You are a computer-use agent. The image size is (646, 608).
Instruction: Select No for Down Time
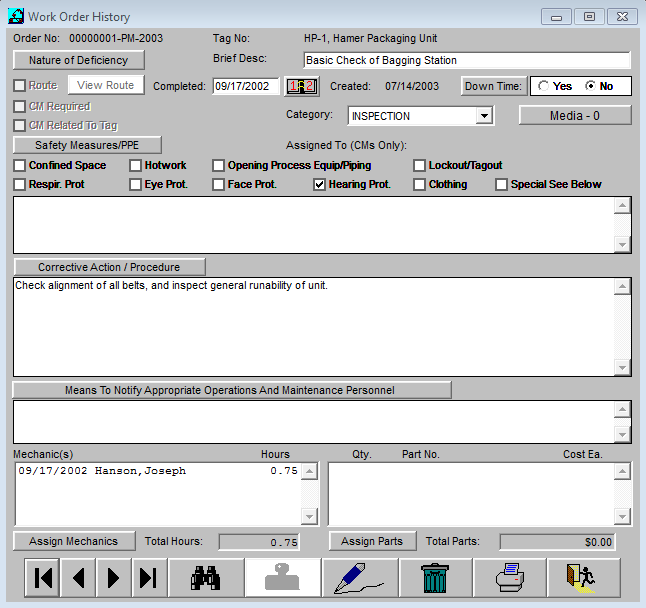pyautogui.click(x=590, y=86)
